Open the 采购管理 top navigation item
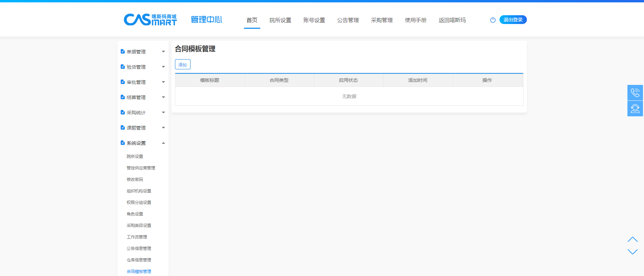The image size is (644, 276). coord(382,20)
